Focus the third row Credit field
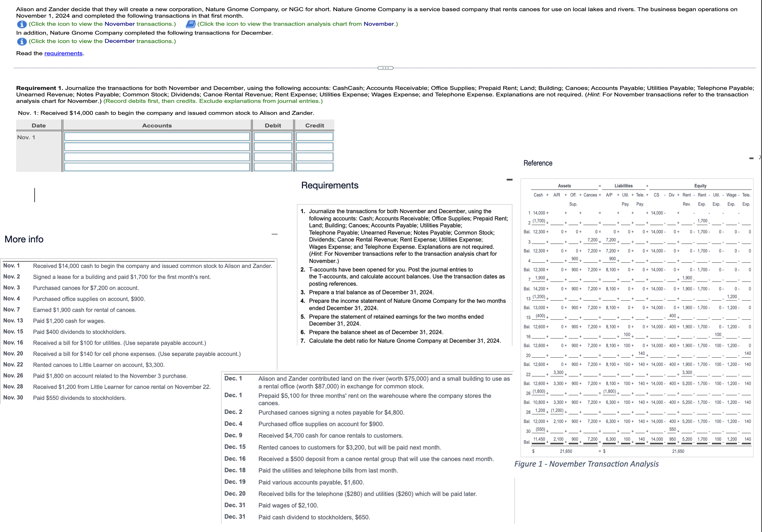762x532 pixels. pos(314,157)
